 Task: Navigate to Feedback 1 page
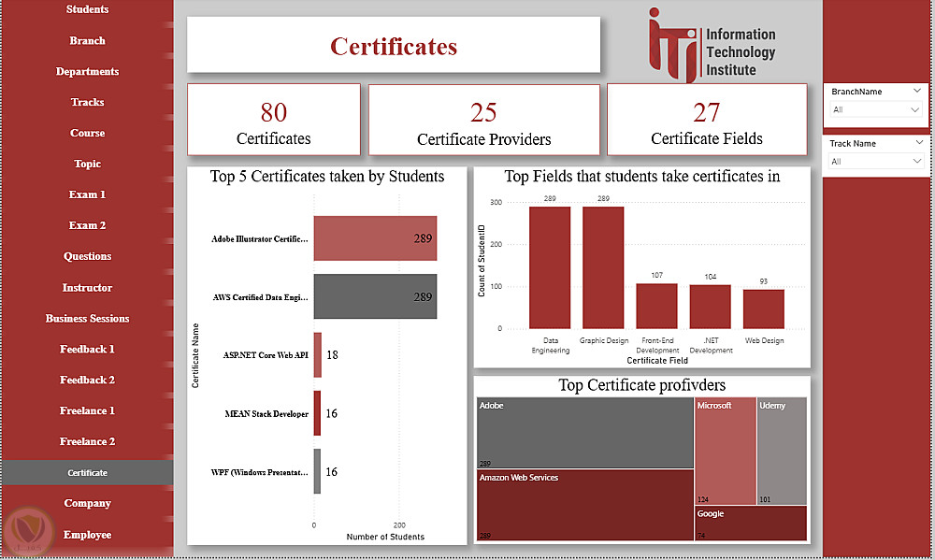click(x=87, y=349)
